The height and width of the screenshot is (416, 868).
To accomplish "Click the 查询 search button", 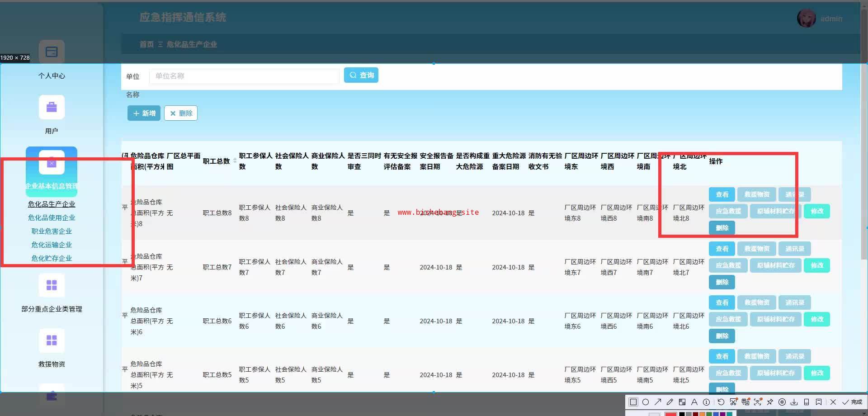I will point(361,75).
